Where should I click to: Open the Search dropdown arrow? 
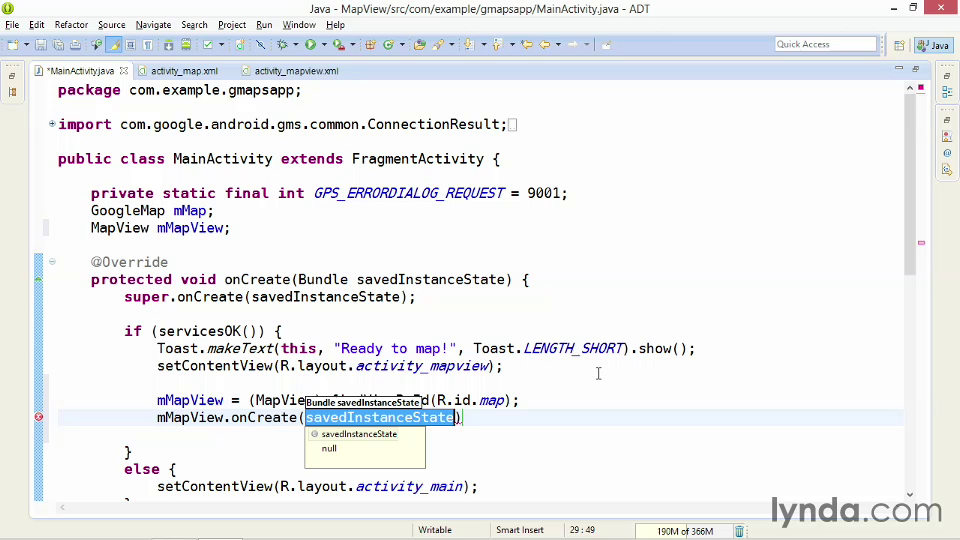tap(451, 45)
